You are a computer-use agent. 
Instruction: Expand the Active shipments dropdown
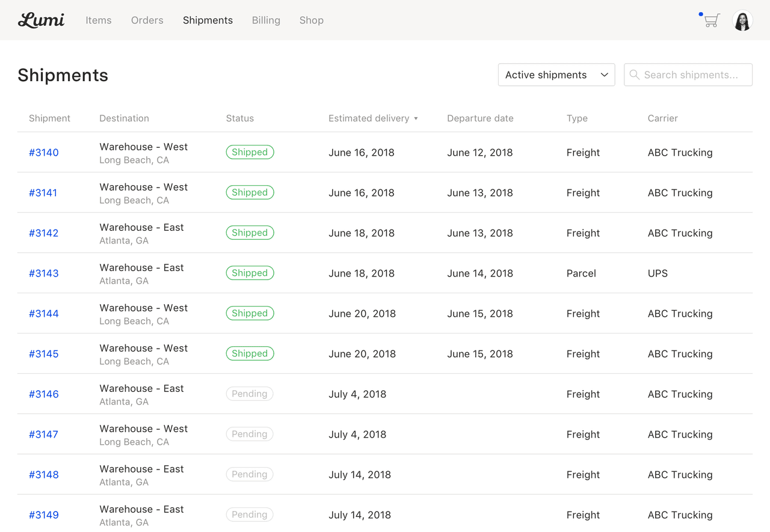click(556, 75)
